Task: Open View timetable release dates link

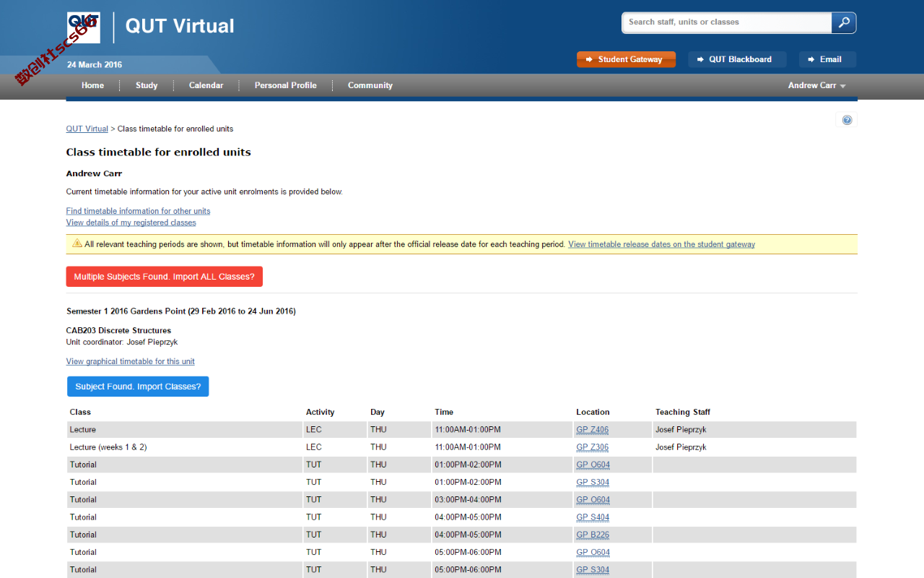Action: (661, 244)
